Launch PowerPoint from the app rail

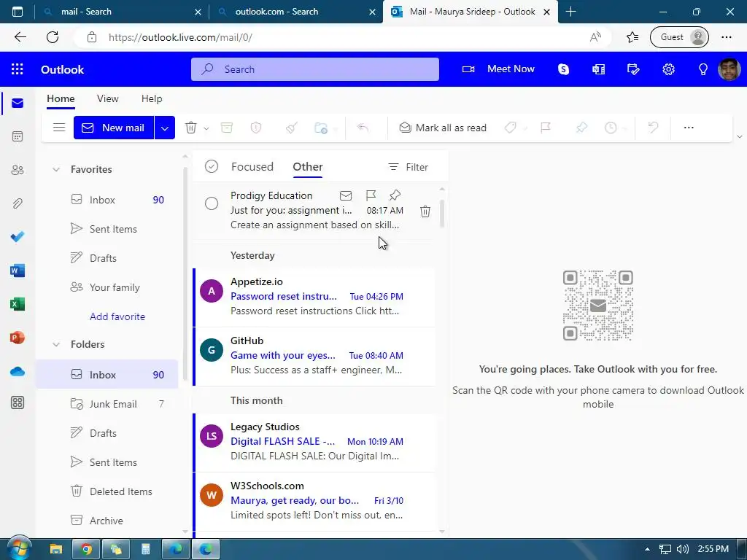coord(18,338)
